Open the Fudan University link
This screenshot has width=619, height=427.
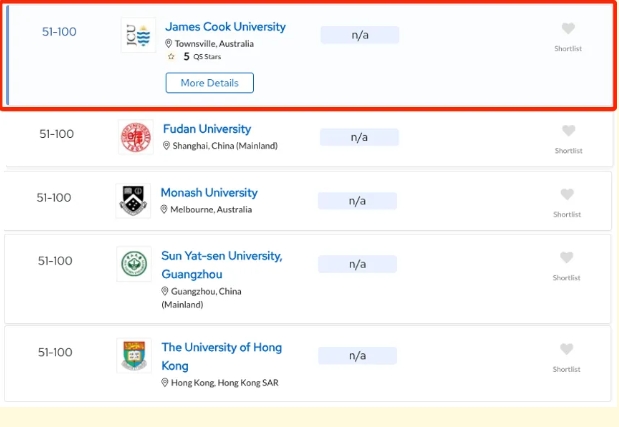coord(207,129)
